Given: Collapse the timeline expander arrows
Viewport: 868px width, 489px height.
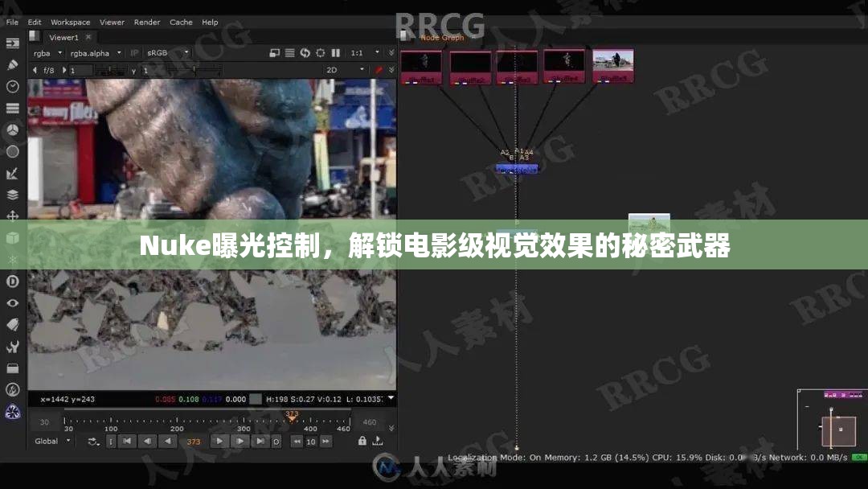Looking at the screenshot, I should [391, 428].
